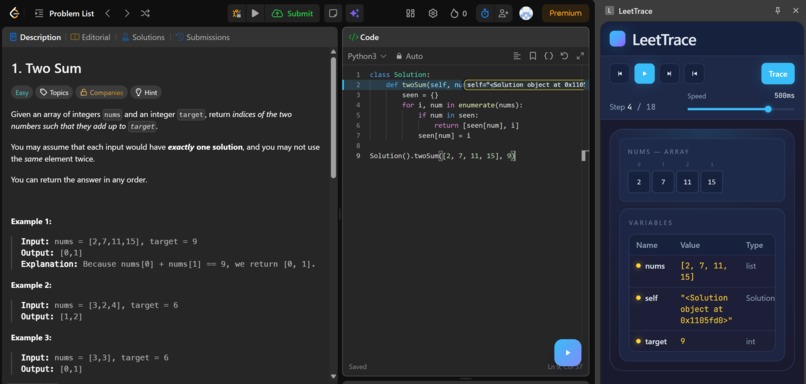Viewport: 806px width, 384px height.
Task: Click the Speed slider handle
Action: (x=768, y=109)
